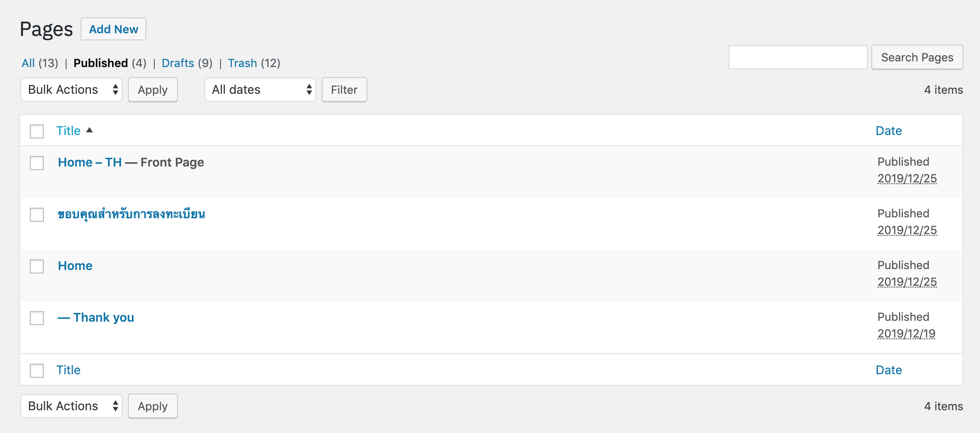Show the Drafts pages list

pos(178,63)
